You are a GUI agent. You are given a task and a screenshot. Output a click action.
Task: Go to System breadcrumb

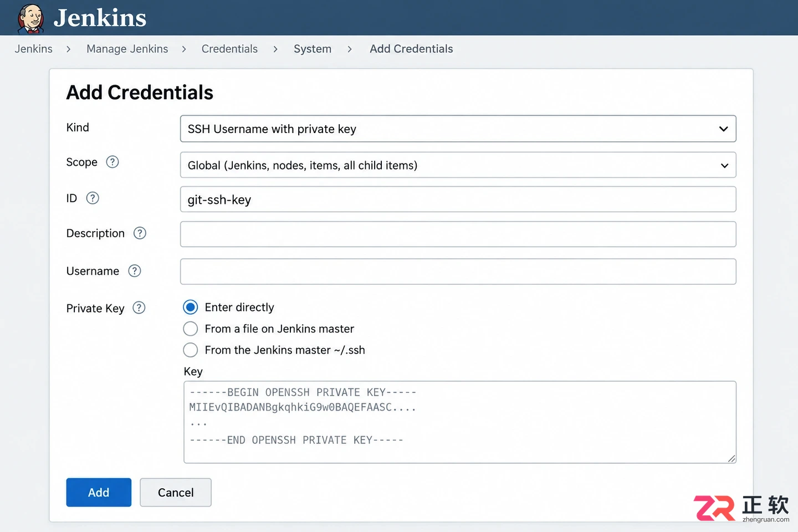(x=313, y=49)
